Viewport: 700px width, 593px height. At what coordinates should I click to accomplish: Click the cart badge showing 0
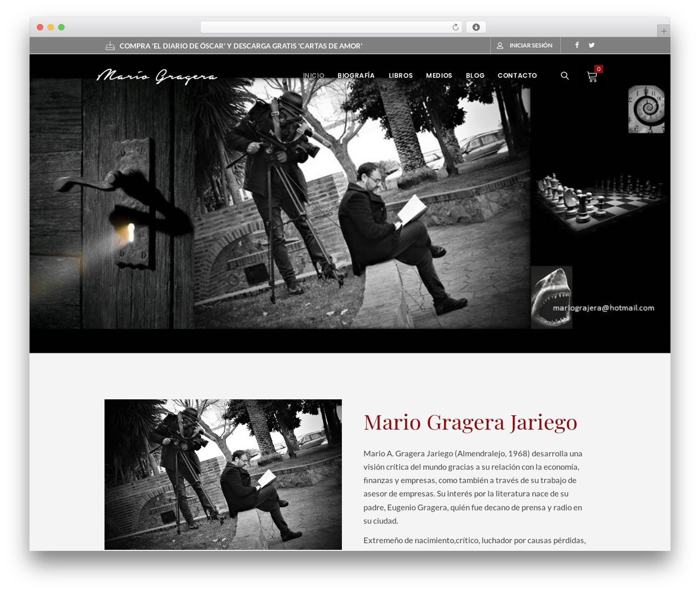click(599, 69)
